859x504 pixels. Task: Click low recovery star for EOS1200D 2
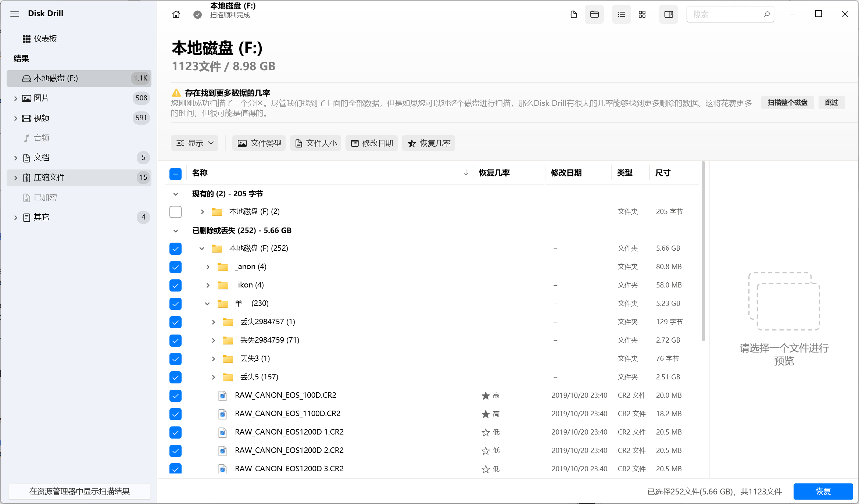coord(486,451)
